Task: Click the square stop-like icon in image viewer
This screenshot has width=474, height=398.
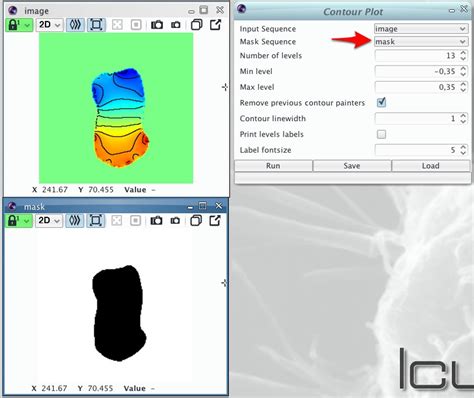Action: click(136, 25)
